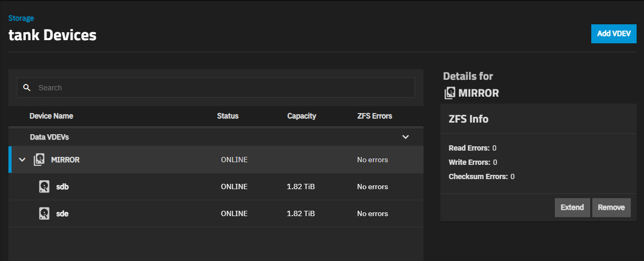
Task: Focus the Search devices field
Action: click(222, 88)
